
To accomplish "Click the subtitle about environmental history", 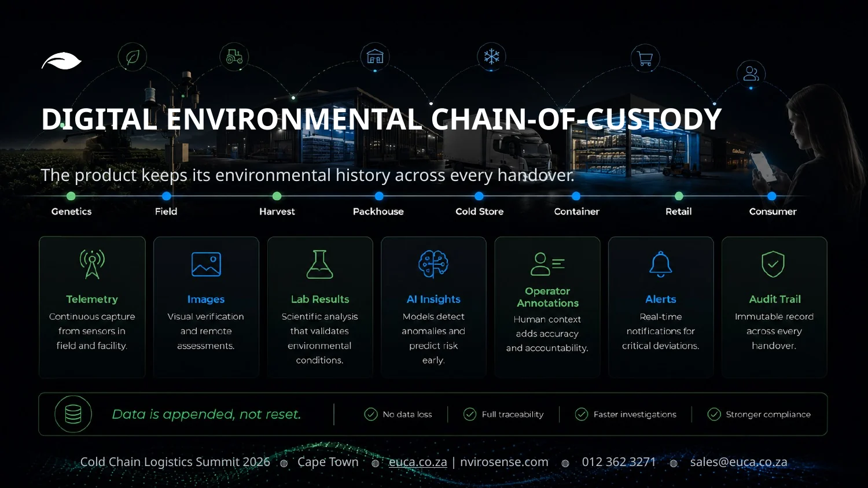I will point(307,175).
